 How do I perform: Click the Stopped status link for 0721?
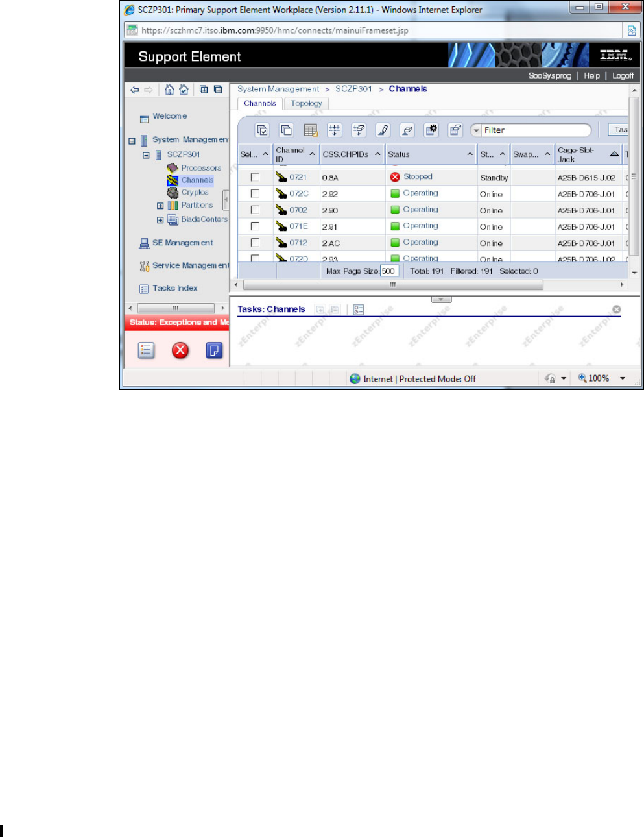coord(418,176)
